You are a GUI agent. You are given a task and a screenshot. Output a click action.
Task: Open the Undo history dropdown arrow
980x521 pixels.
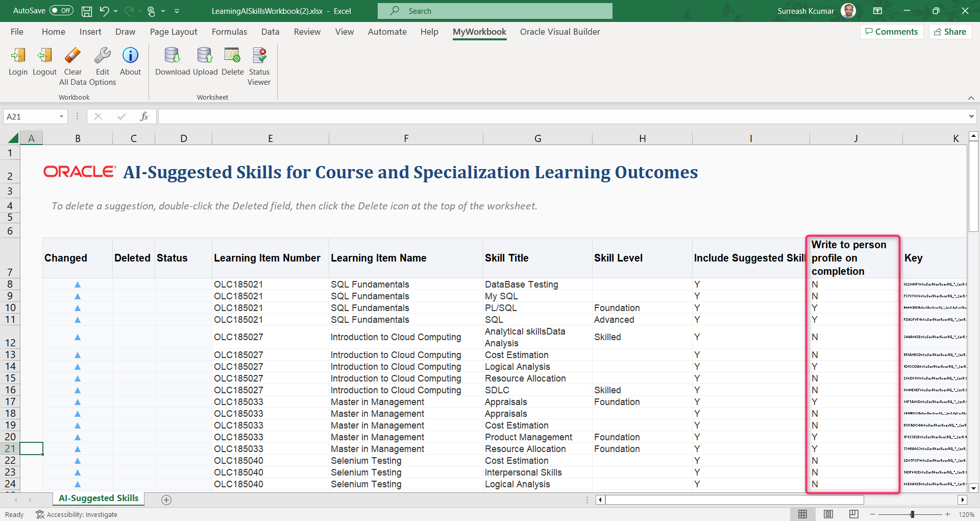click(x=116, y=11)
